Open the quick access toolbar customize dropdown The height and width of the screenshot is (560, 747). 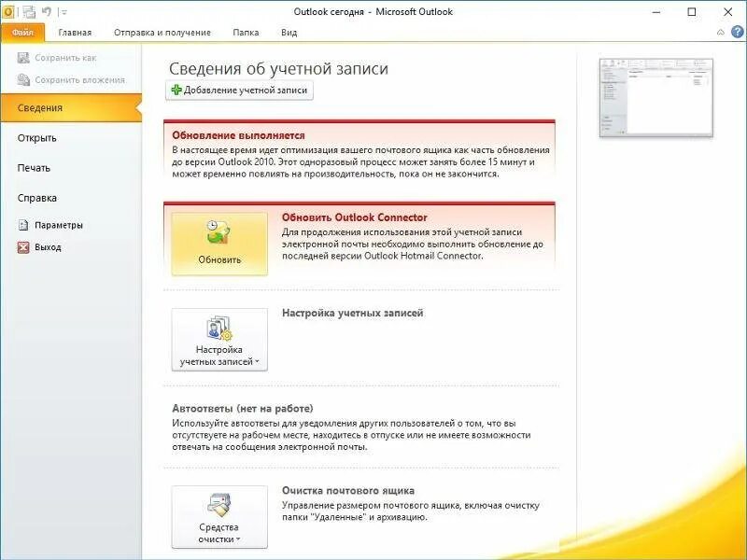click(64, 12)
